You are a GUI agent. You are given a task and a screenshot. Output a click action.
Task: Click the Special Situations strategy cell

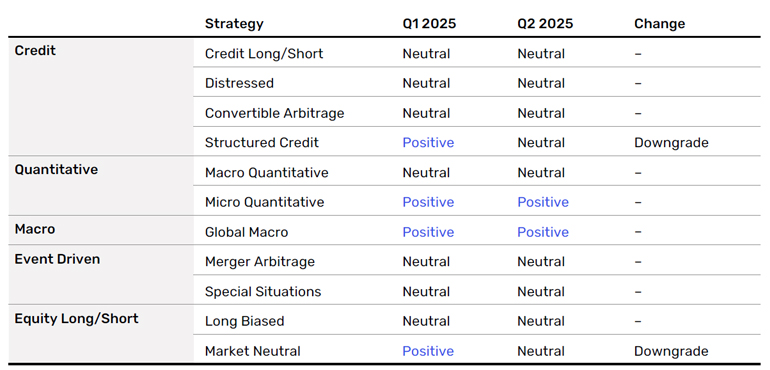[263, 291]
